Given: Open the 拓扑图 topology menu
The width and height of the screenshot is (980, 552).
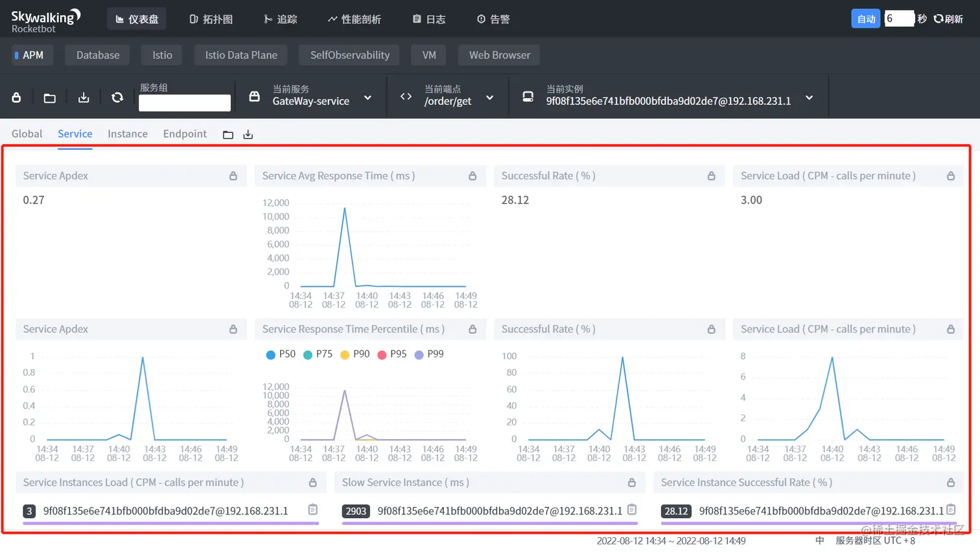Looking at the screenshot, I should click(211, 19).
